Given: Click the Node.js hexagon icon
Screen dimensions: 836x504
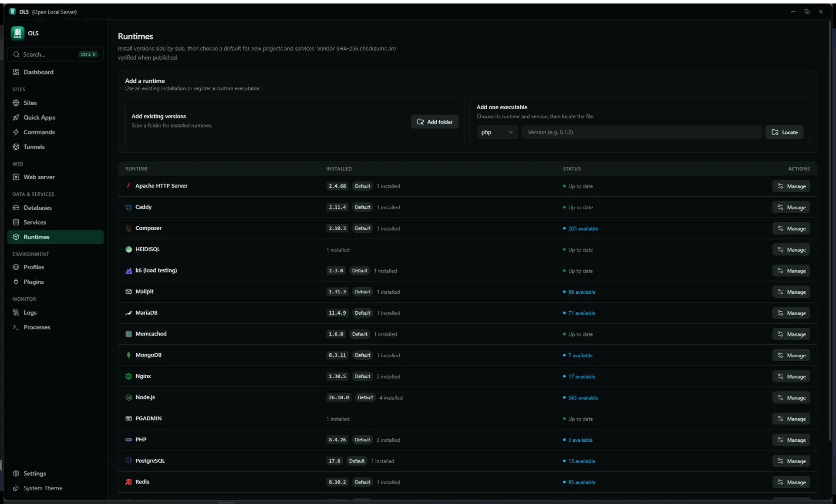Looking at the screenshot, I should pos(128,397).
